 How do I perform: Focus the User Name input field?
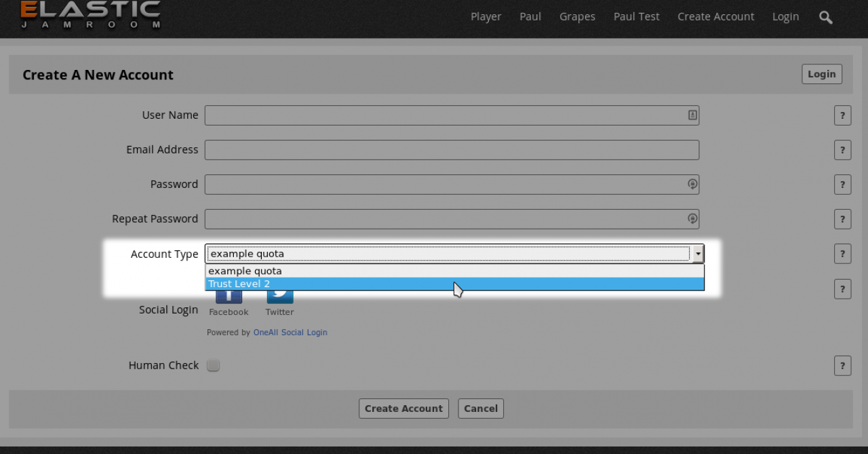[452, 115]
